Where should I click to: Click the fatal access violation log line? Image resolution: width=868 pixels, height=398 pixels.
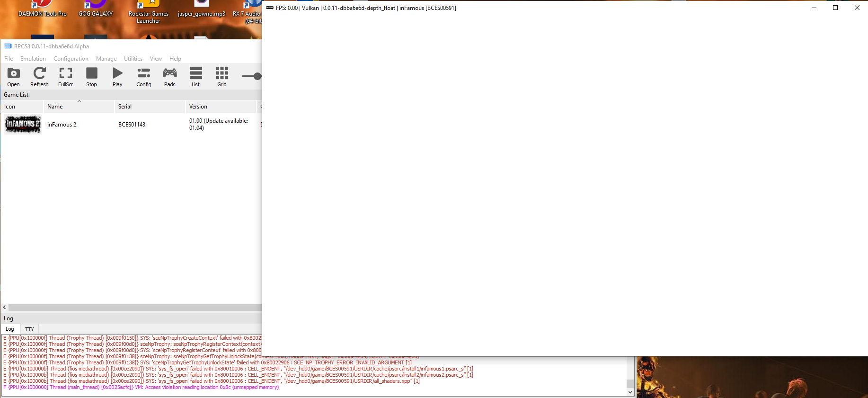point(141,387)
